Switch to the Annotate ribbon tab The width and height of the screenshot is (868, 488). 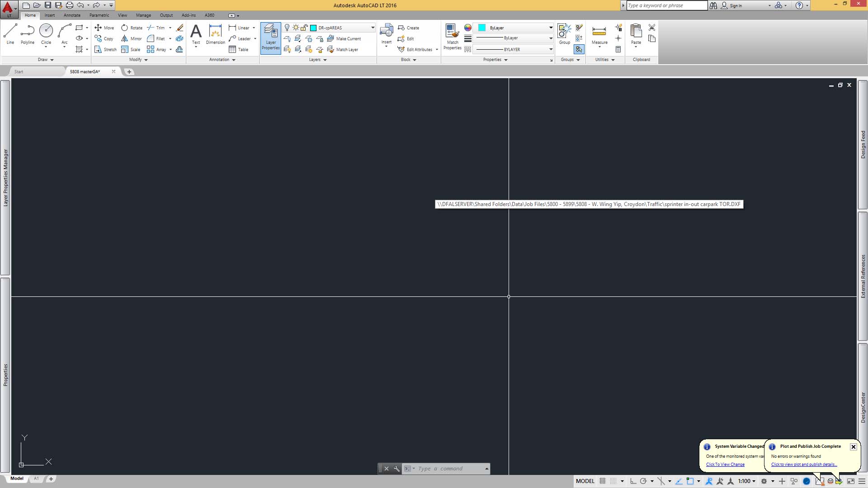[x=72, y=15]
